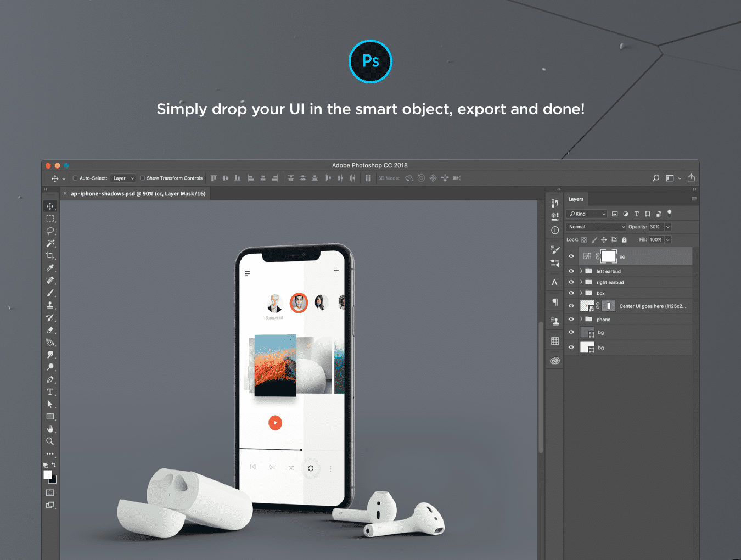Select the ap-iphone-shadows.psd document tab
The image size is (741, 560).
click(x=138, y=194)
